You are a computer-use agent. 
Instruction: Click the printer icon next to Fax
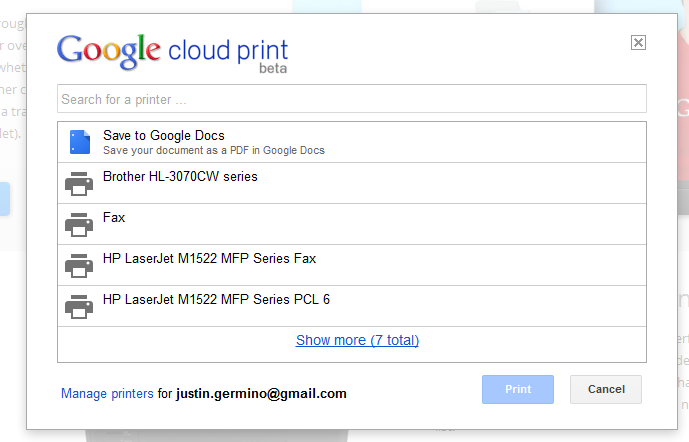79,225
